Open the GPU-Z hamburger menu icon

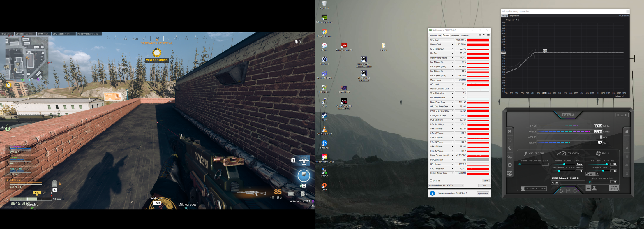tap(488, 35)
